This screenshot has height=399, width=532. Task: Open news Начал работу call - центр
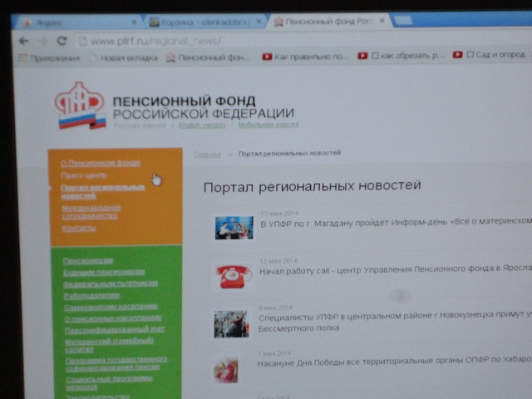coord(396,269)
